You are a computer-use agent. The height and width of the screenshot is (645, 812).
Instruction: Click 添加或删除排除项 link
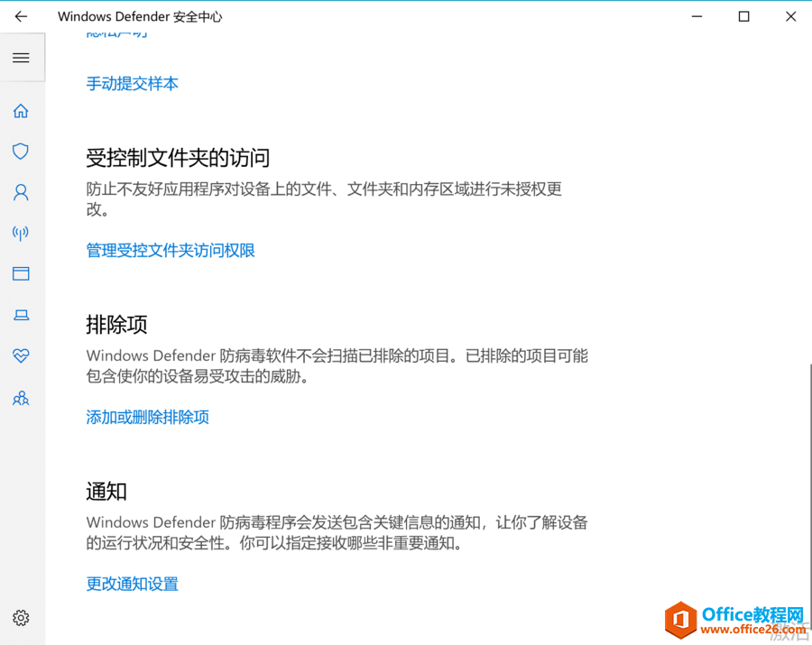click(148, 418)
